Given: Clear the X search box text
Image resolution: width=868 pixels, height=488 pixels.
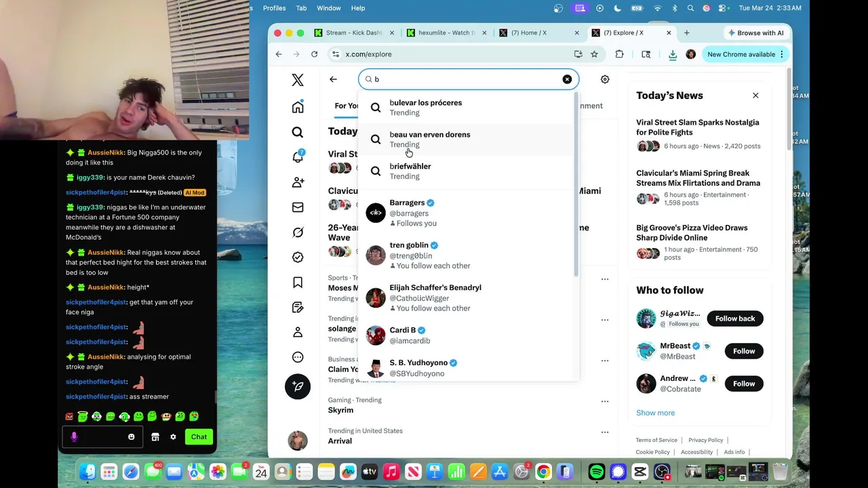Looking at the screenshot, I should click(x=567, y=79).
